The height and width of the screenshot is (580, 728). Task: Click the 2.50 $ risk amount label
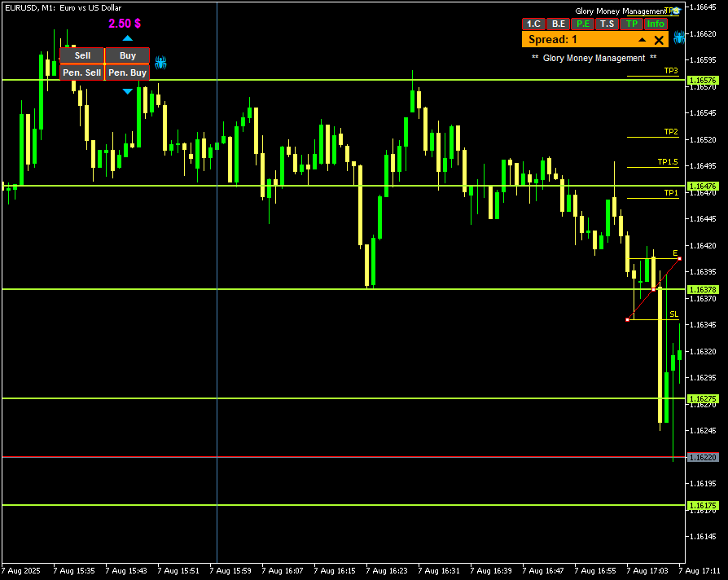point(125,24)
